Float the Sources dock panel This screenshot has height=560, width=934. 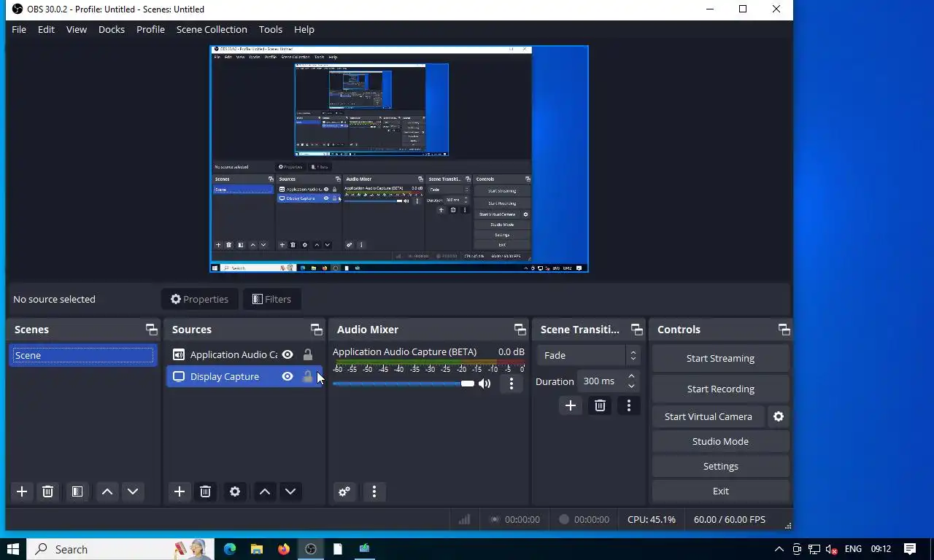click(316, 330)
